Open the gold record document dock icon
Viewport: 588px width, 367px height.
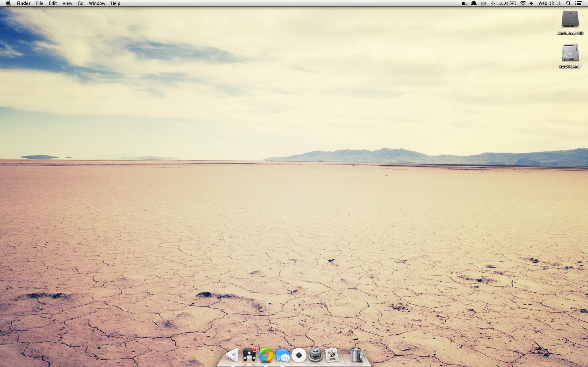(x=332, y=355)
